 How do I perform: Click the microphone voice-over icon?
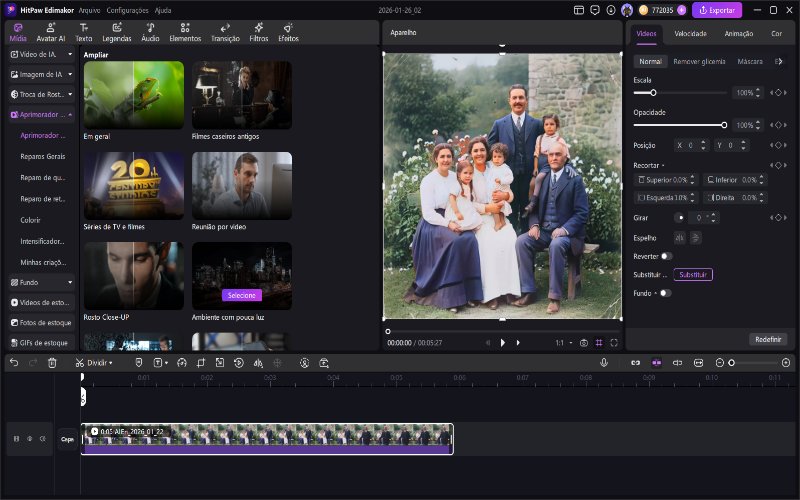click(x=604, y=362)
